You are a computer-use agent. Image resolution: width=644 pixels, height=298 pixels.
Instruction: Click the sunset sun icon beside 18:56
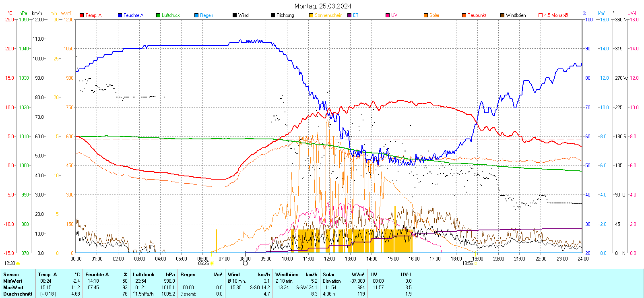pos(476,263)
